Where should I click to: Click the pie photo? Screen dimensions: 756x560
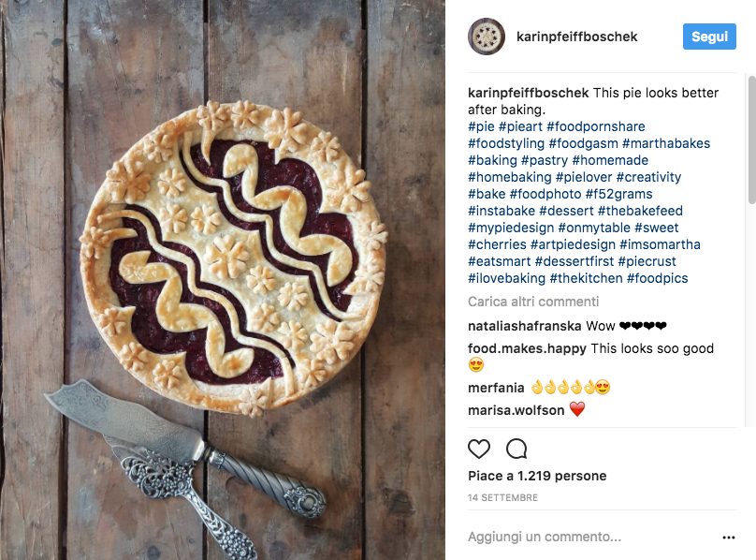tap(223, 280)
